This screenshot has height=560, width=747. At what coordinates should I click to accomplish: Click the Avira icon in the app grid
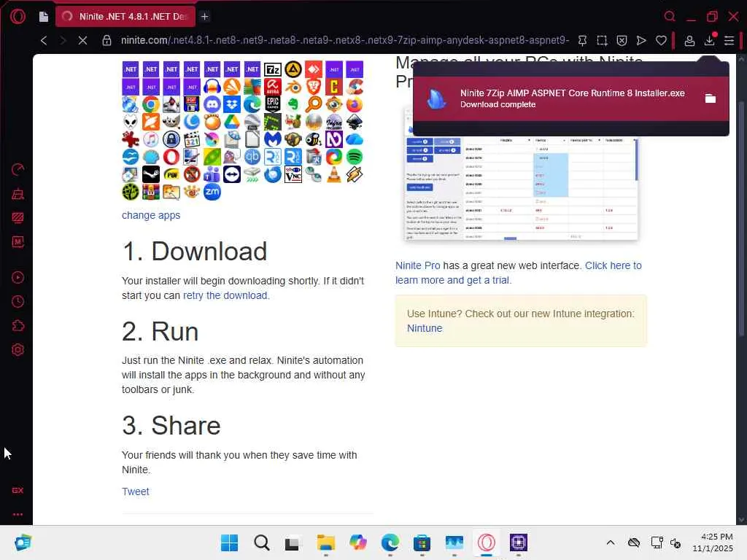pyautogui.click(x=273, y=87)
